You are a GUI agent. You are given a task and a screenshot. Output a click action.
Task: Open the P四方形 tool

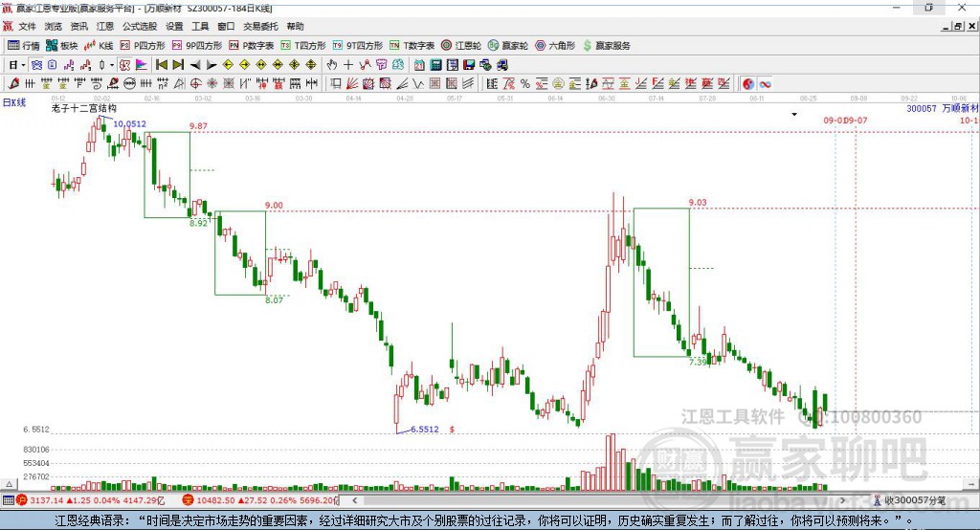(x=143, y=46)
